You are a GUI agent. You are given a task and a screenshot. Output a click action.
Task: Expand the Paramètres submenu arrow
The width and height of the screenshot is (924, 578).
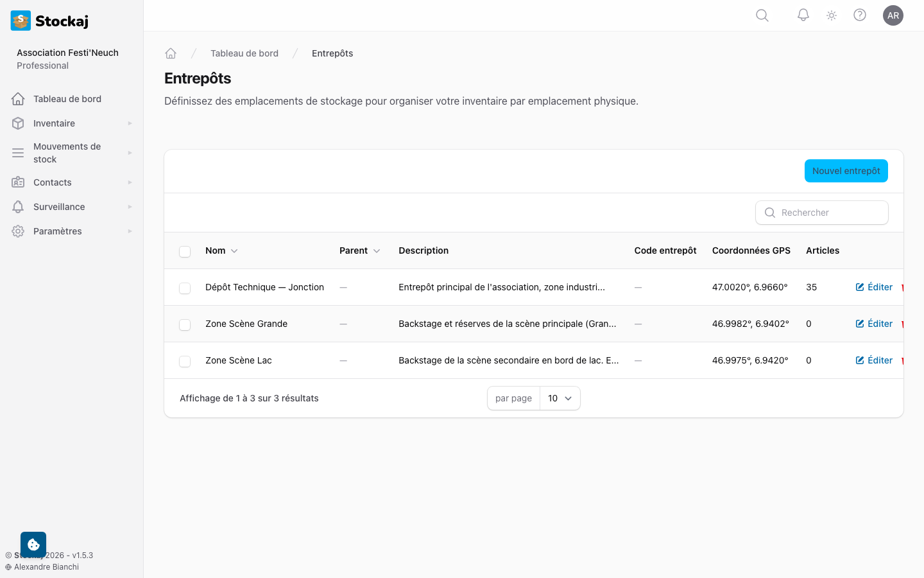point(130,231)
